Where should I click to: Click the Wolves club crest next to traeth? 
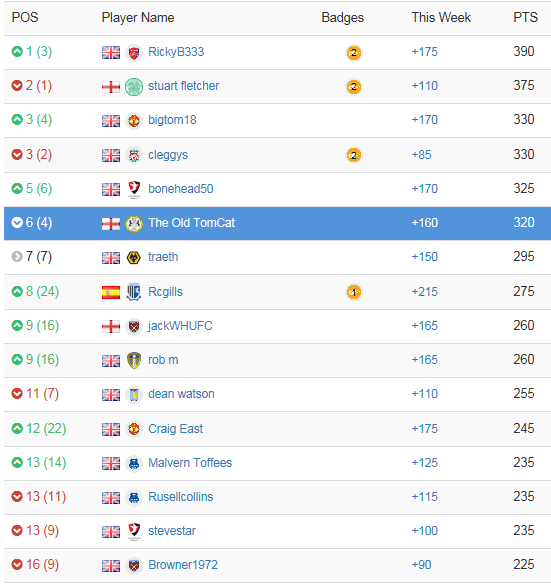click(134, 257)
